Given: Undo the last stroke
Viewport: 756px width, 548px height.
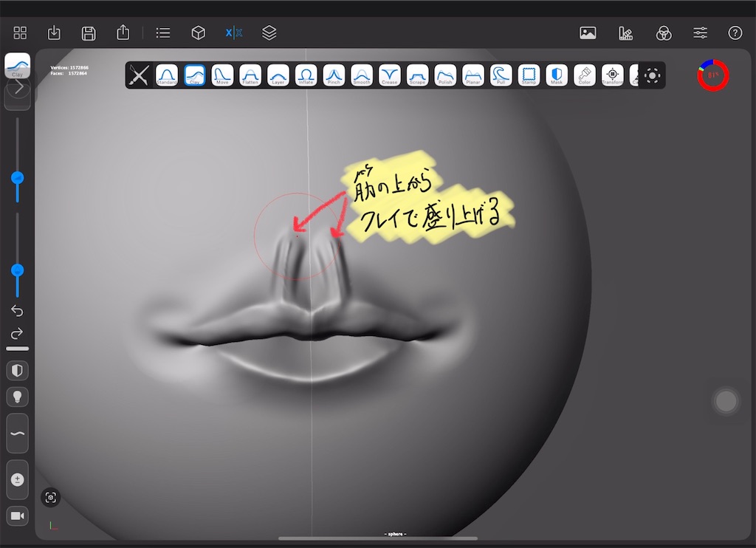Looking at the screenshot, I should point(18,311).
